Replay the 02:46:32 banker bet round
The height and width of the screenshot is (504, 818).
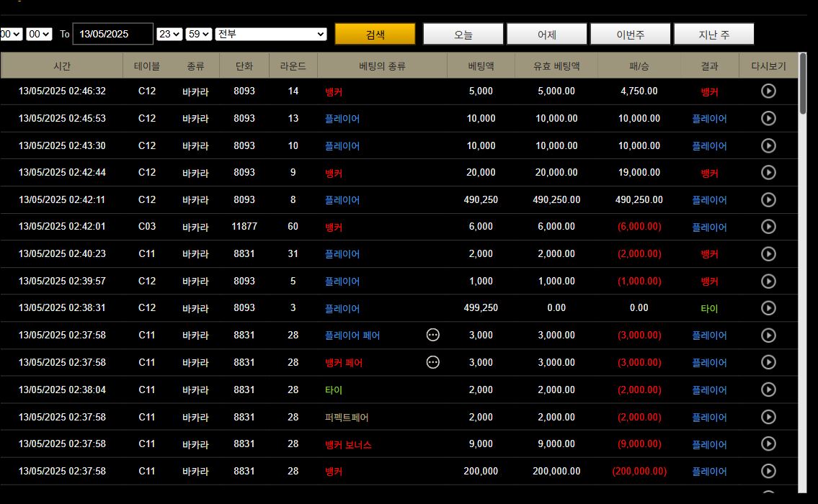[768, 91]
